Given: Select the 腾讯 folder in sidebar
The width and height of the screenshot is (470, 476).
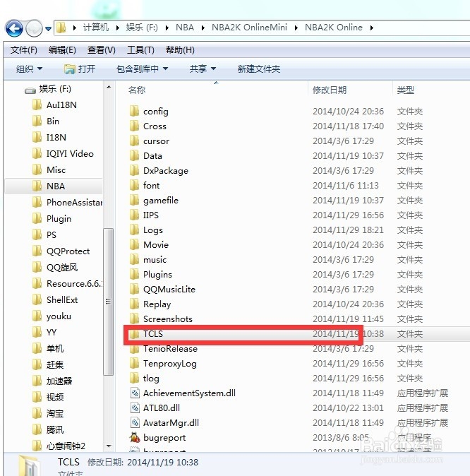Looking at the screenshot, I should (x=48, y=430).
